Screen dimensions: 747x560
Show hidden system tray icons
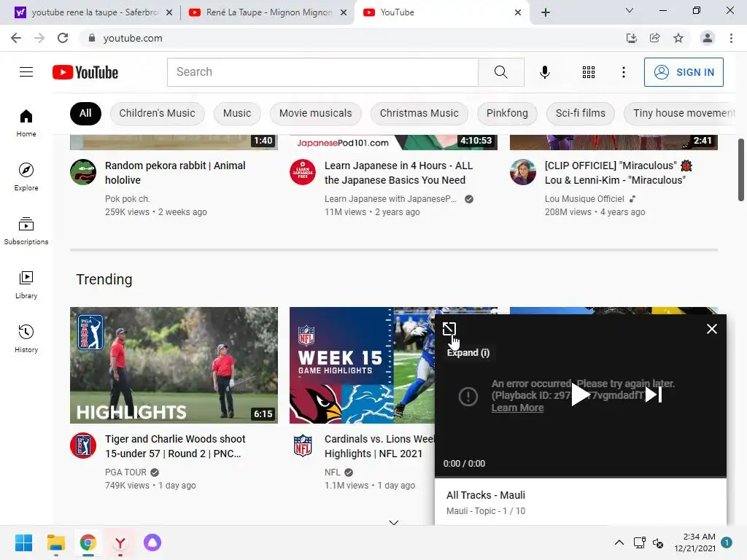pos(619,542)
